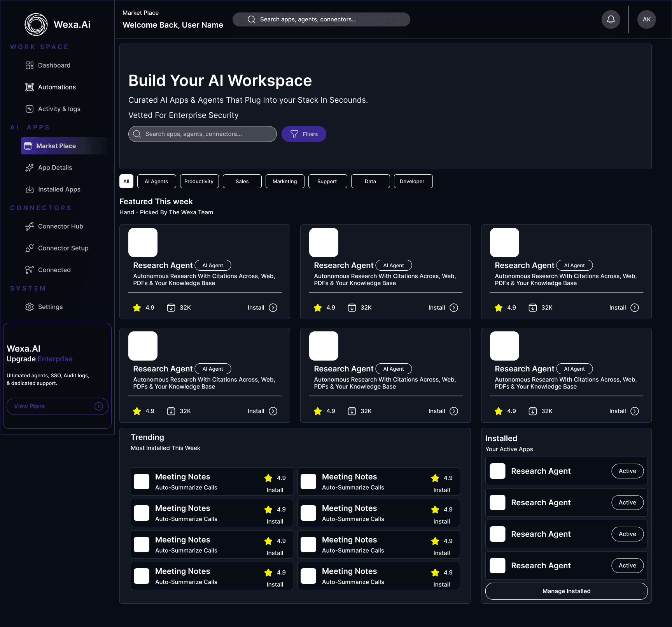
Task: Click the magnifier icon in workspace search
Action: tap(137, 134)
